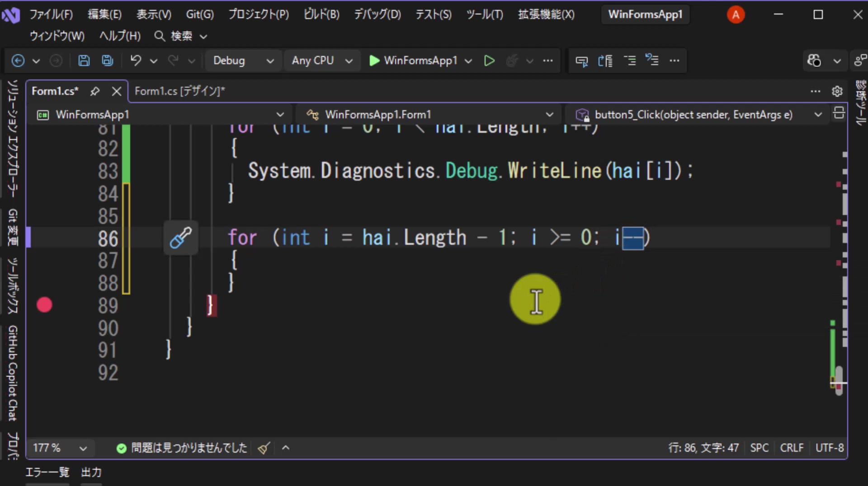Open the ビルド(B) menu
Screen dimensions: 868x486
[321, 14]
